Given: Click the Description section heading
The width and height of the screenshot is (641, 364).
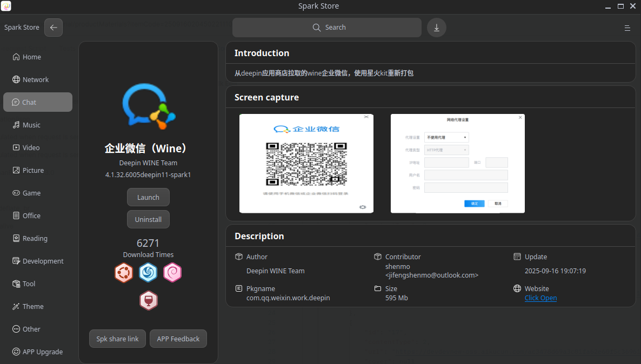Looking at the screenshot, I should click(259, 236).
